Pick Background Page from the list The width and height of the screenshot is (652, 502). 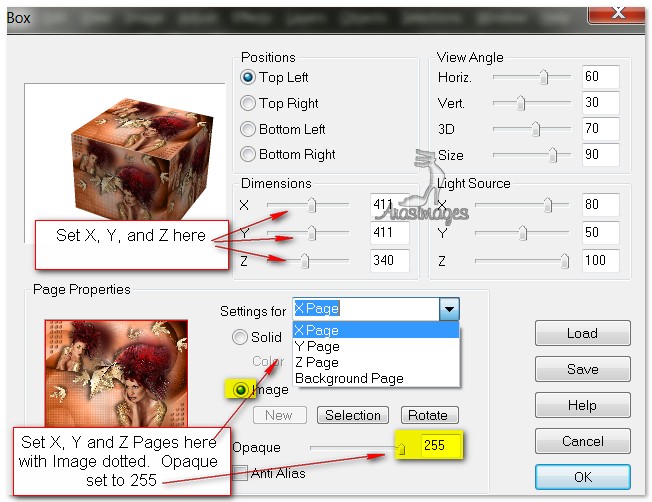click(x=349, y=378)
